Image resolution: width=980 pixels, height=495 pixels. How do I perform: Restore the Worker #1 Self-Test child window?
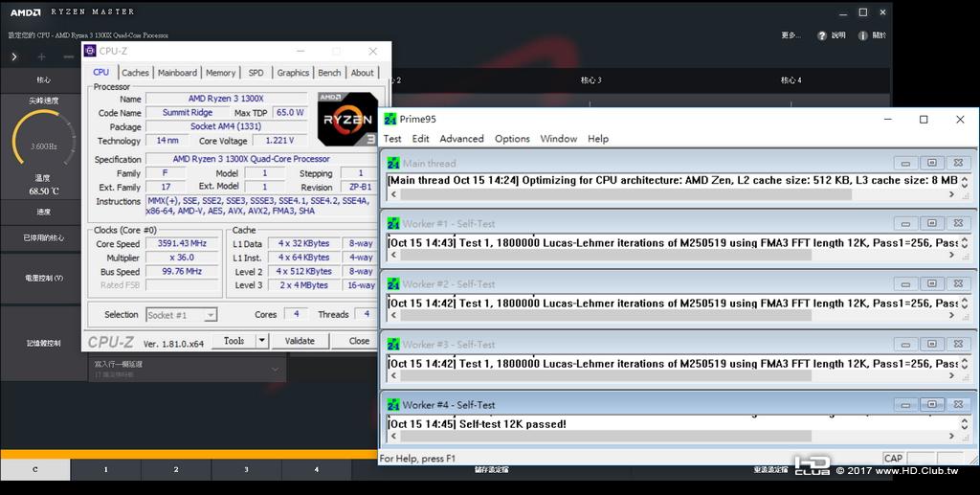932,223
